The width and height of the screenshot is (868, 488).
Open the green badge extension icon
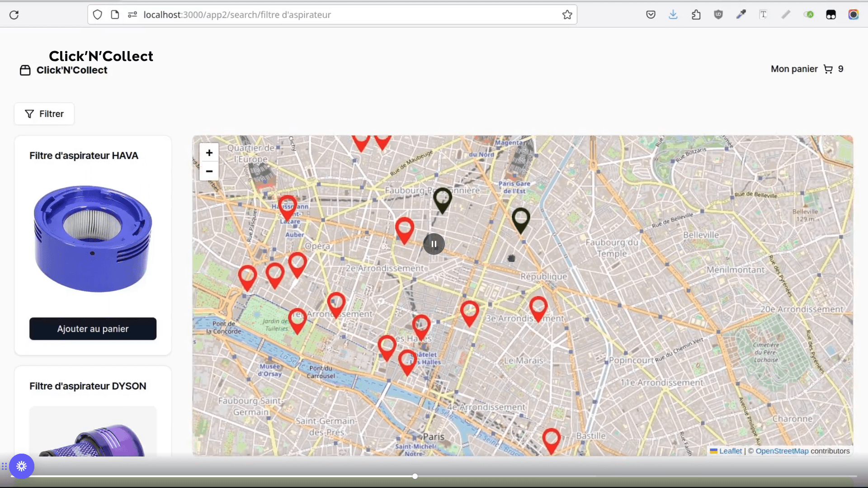click(x=808, y=15)
